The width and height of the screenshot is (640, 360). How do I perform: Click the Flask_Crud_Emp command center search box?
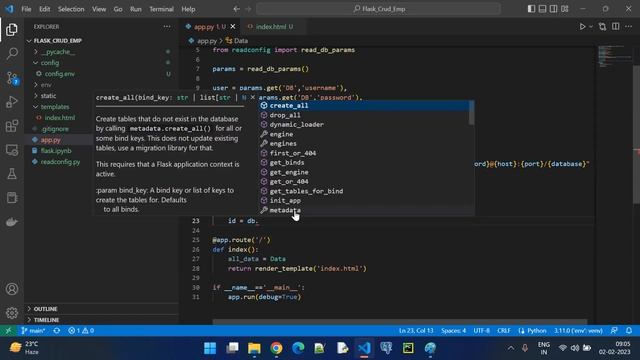[378, 9]
